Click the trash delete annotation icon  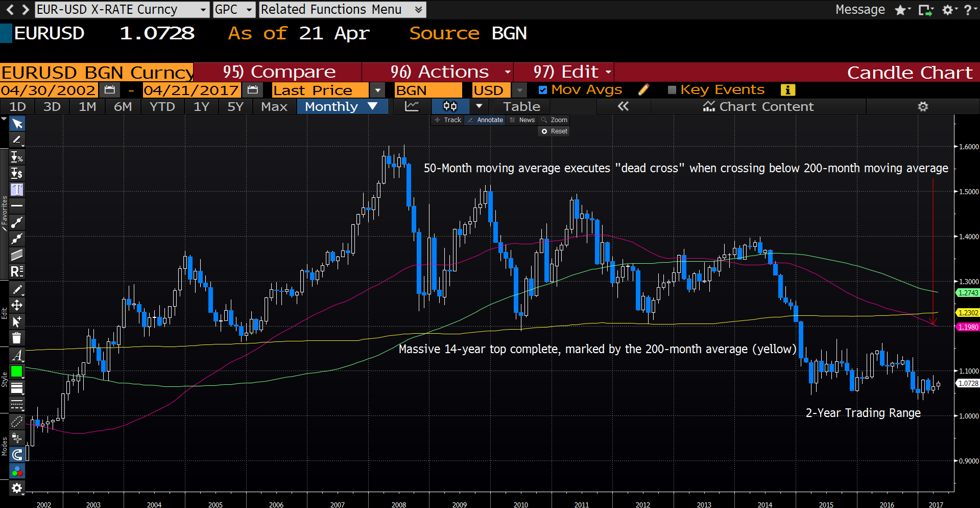click(x=17, y=338)
